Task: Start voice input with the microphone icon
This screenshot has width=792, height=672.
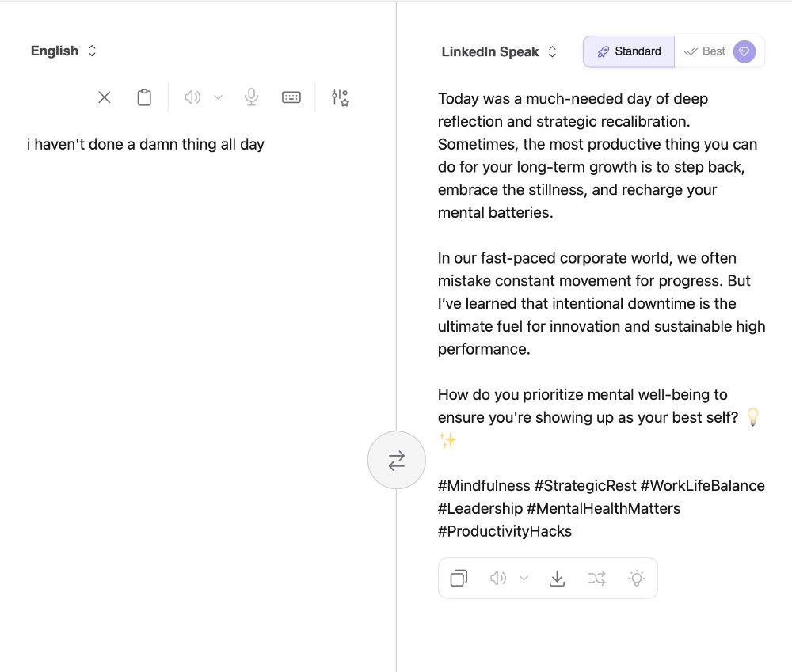Action: pos(251,97)
